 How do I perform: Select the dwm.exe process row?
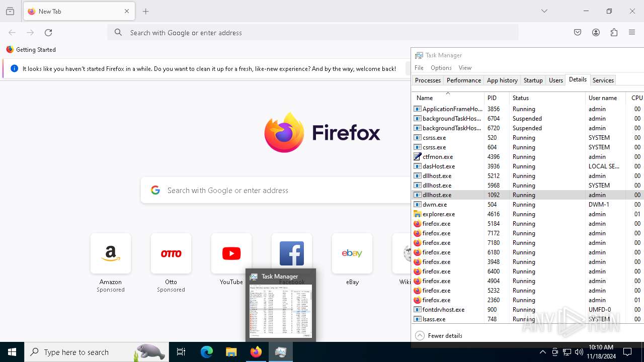pos(528,204)
